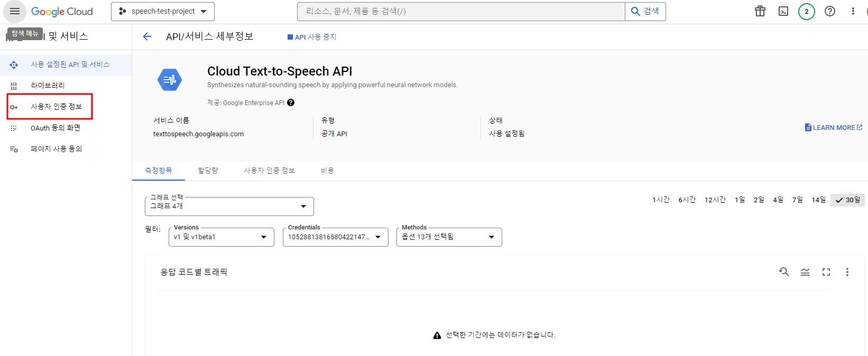Open the gift free trial icon
This screenshot has height=356, width=868.
click(x=760, y=11)
